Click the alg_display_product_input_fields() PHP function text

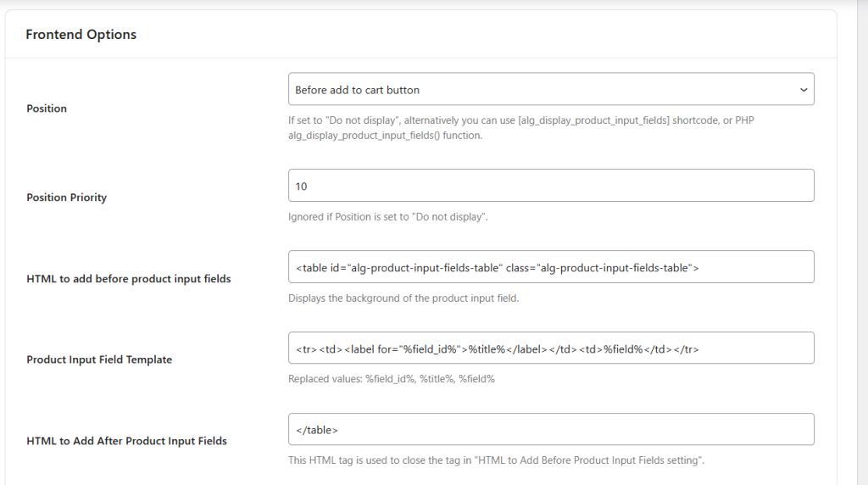371,136
